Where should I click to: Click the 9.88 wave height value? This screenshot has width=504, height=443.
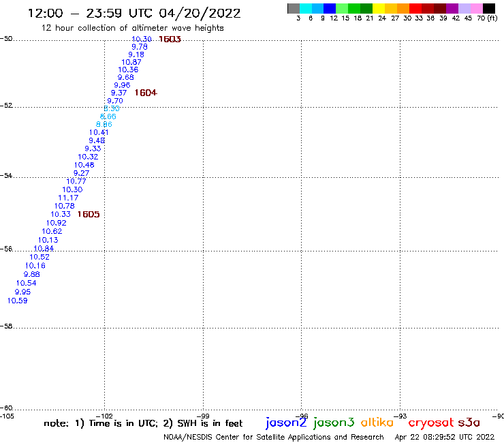tap(31, 275)
